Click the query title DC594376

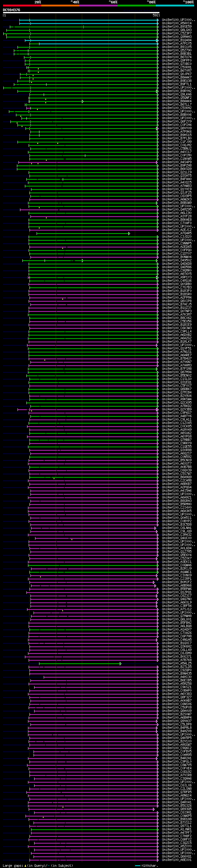pyautogui.click(x=11, y=10)
